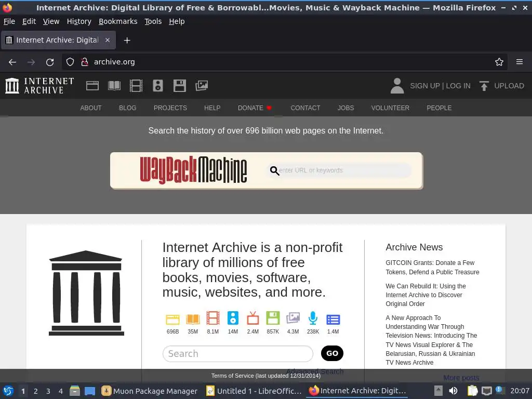Click the yellow web icon labeled 696B
532x399 pixels.
[x=172, y=320]
